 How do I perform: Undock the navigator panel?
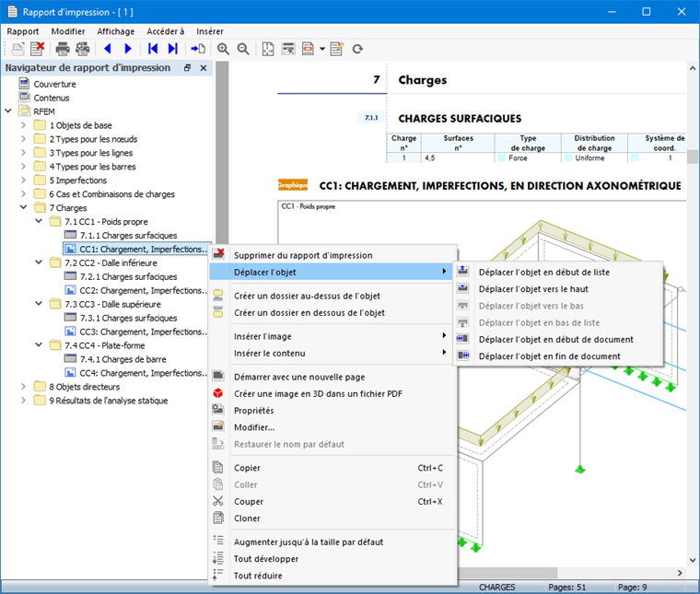point(188,68)
